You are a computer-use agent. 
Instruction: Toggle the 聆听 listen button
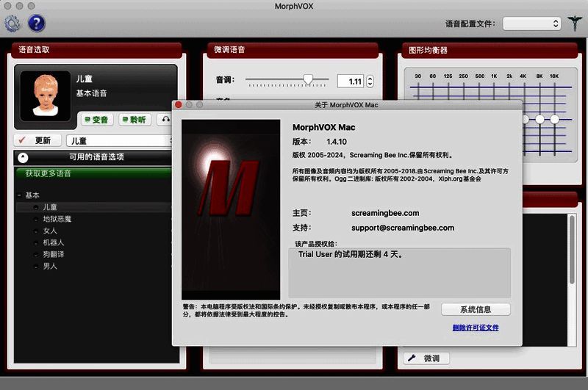pos(135,120)
